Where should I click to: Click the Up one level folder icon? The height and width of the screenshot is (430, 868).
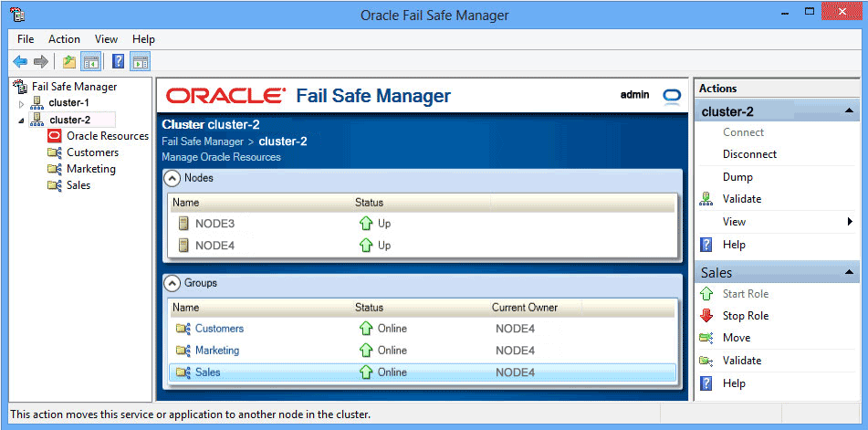tap(69, 61)
